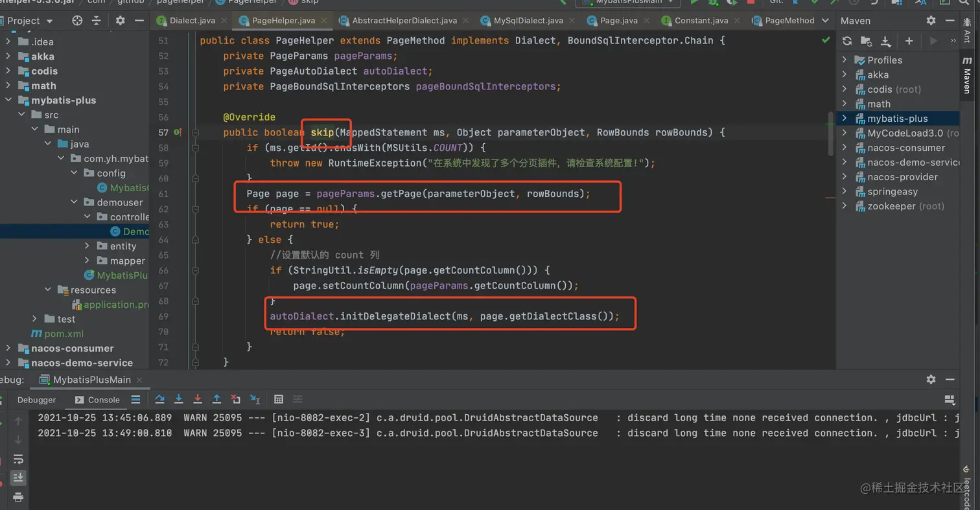
Task: Collapse the mybatis-plus module in Project tree
Action: pyautogui.click(x=8, y=100)
